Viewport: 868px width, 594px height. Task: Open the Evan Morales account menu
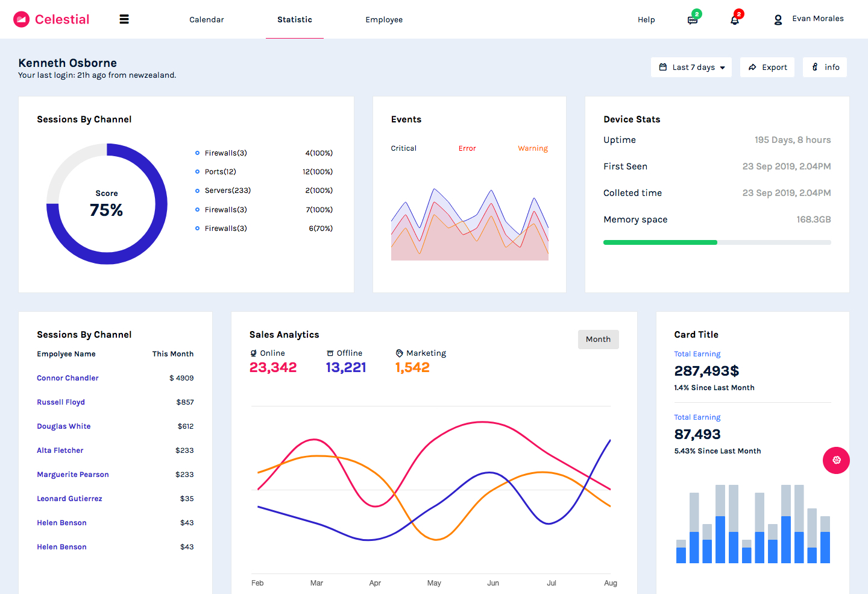click(x=817, y=19)
